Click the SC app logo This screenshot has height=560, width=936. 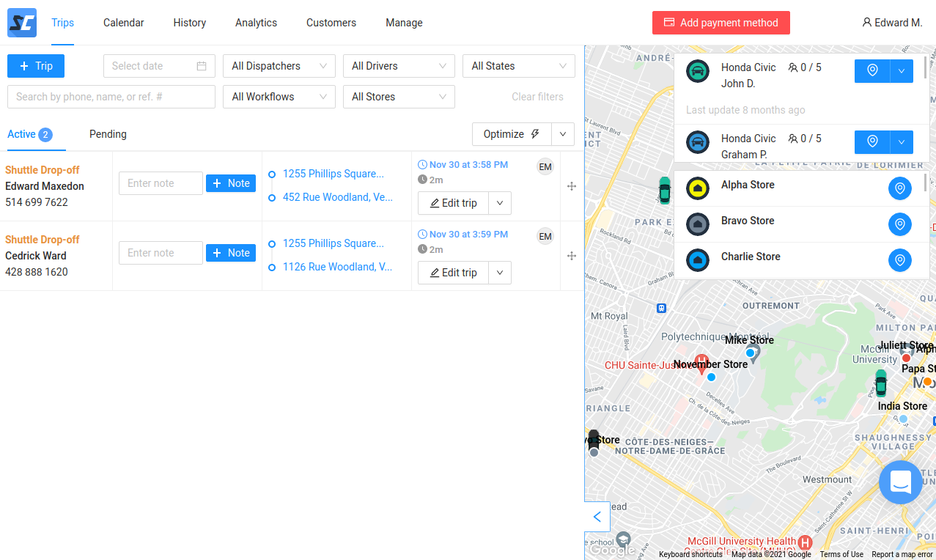[x=21, y=23]
